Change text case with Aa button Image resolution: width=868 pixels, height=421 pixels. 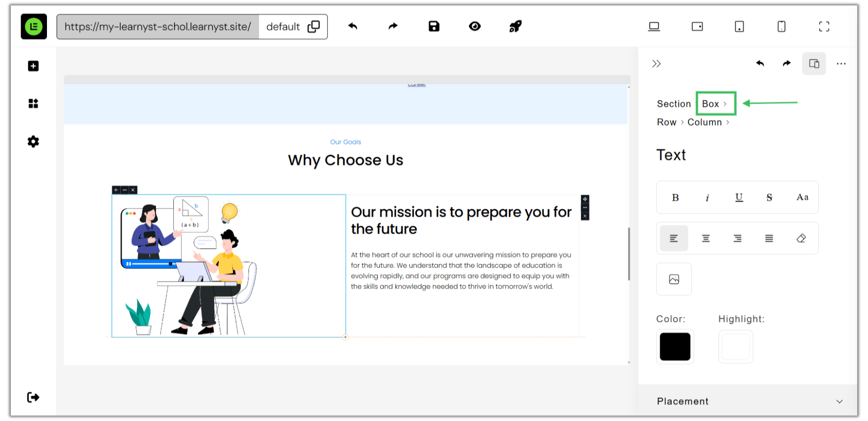[802, 198]
